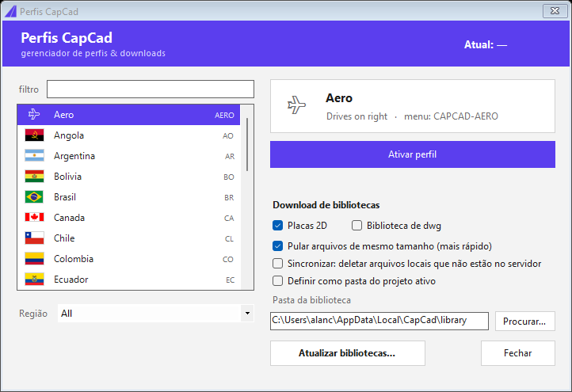Click the AERO code label

pos(224,116)
